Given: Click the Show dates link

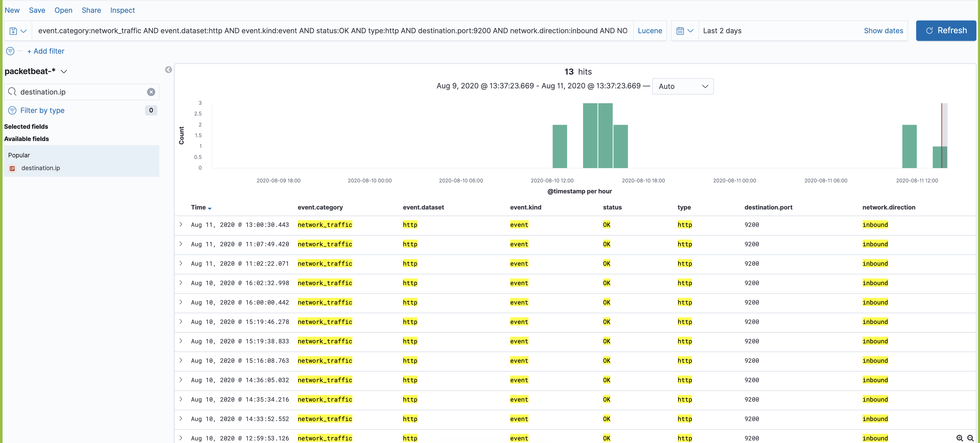Looking at the screenshot, I should pyautogui.click(x=883, y=31).
